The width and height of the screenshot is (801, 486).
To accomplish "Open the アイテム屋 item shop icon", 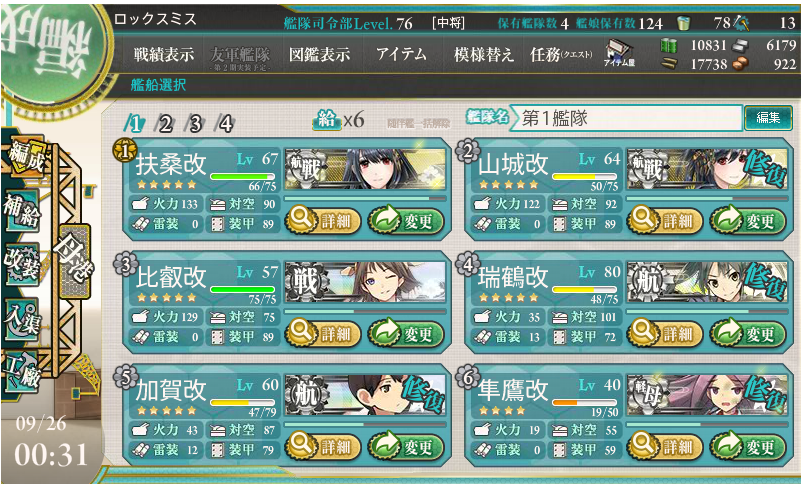I will coord(619,54).
